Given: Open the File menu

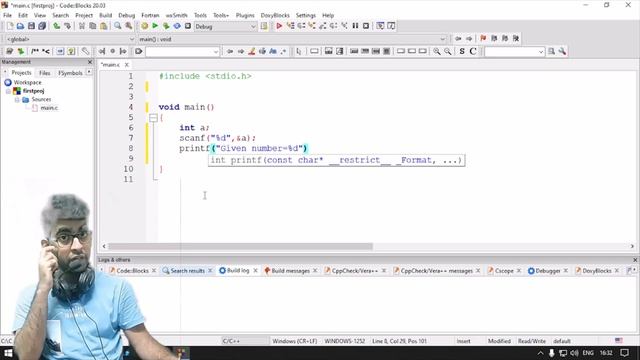Looking at the screenshot, I should pyautogui.click(x=7, y=16).
